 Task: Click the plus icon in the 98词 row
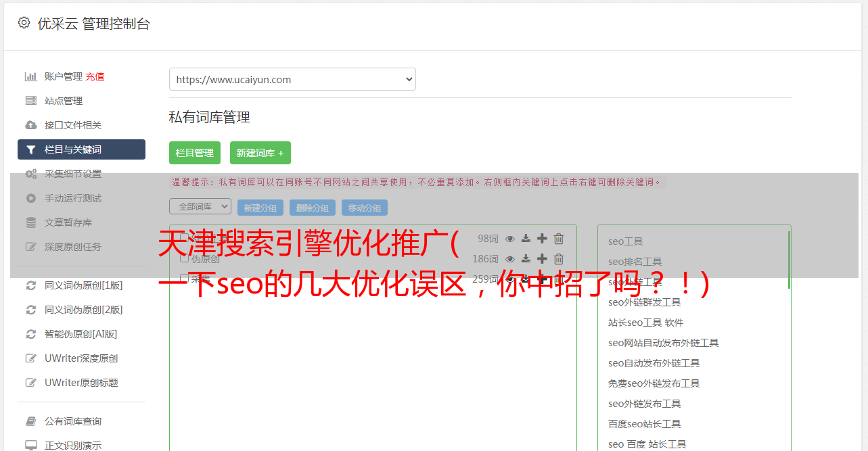(542, 239)
